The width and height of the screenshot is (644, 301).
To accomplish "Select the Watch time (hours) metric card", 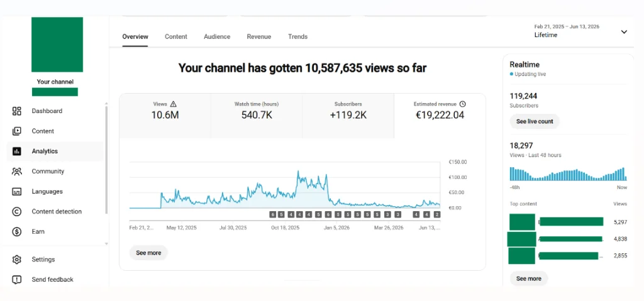I will click(x=257, y=116).
